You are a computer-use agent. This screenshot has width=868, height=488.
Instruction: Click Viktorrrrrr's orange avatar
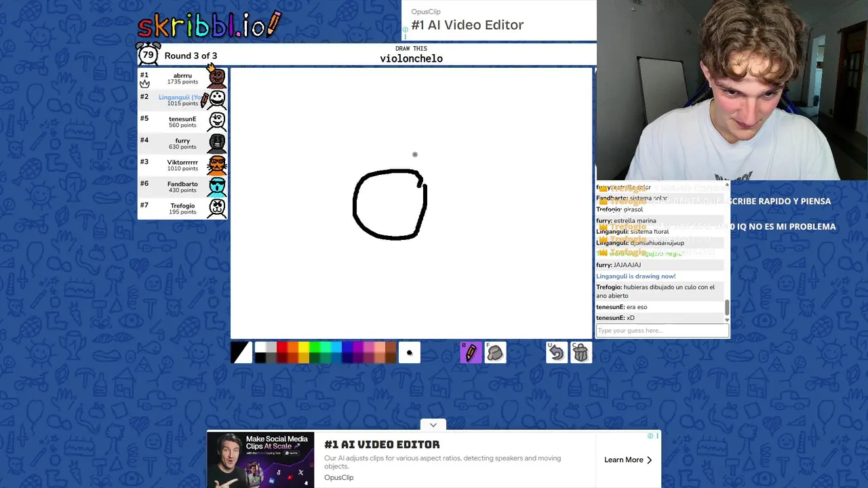tap(217, 164)
